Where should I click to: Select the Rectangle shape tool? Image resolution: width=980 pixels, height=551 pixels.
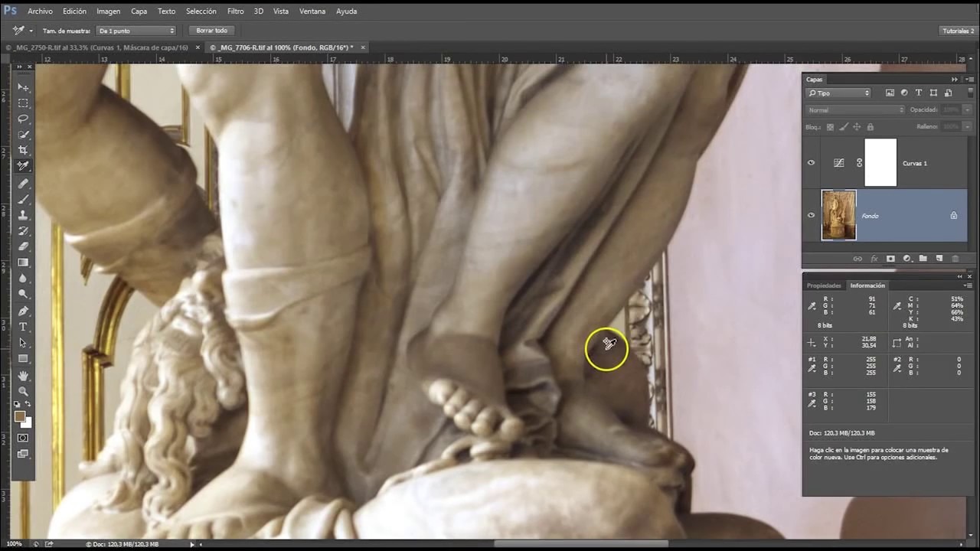coord(23,358)
